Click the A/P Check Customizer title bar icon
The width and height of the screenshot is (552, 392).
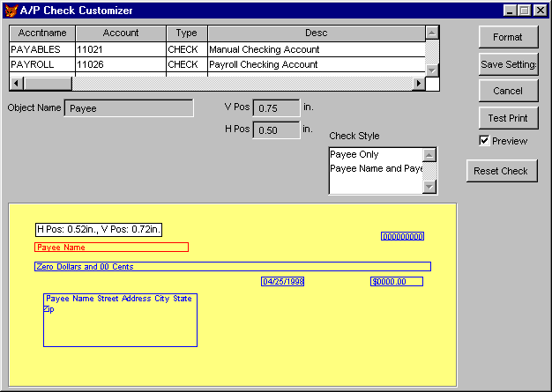[11, 11]
